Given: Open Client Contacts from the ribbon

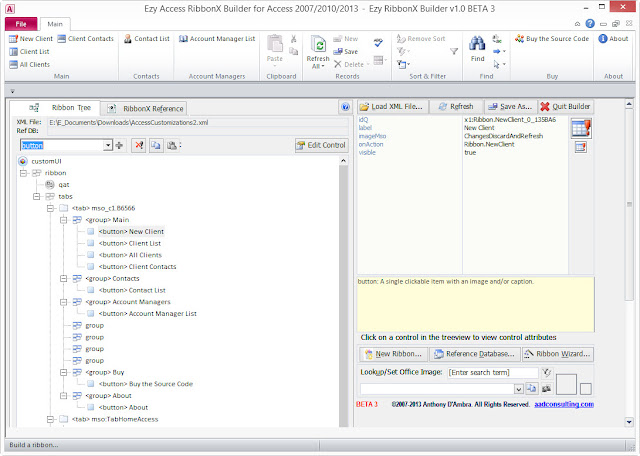Looking at the screenshot, I should (85, 39).
